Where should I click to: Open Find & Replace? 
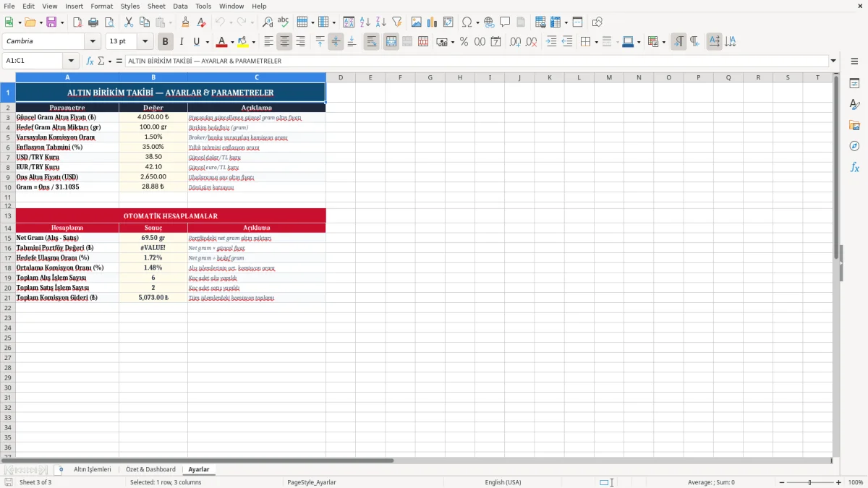coord(268,22)
